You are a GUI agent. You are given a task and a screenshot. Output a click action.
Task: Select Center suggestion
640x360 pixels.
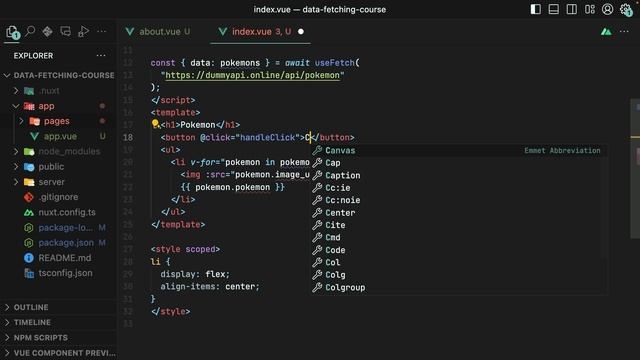(458, 213)
